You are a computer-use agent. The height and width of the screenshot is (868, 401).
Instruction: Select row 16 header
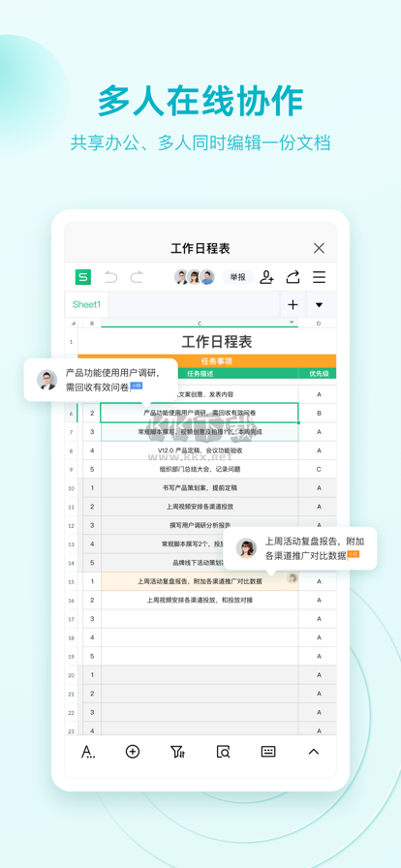72,601
